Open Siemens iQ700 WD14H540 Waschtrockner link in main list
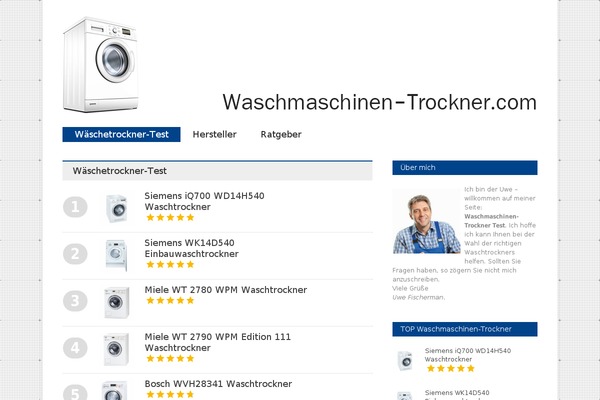This screenshot has height=400, width=600. (204, 201)
